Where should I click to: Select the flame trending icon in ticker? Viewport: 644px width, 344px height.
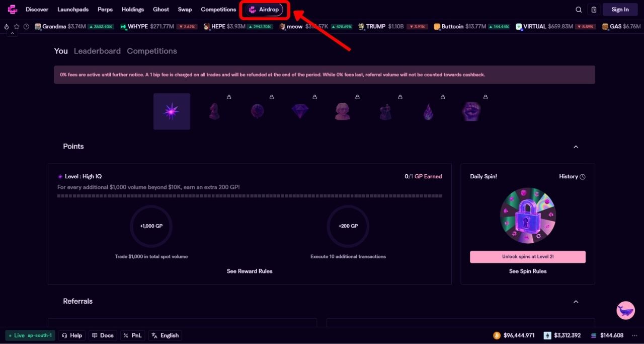[x=7, y=27]
